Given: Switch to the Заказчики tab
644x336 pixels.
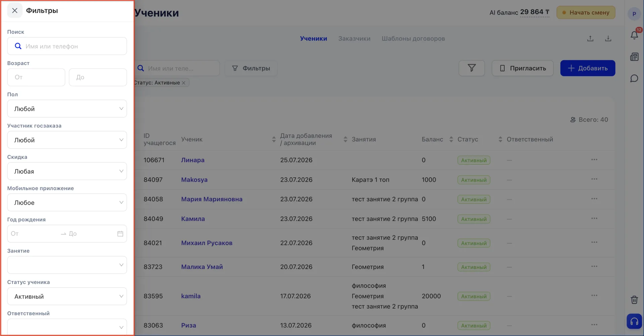Looking at the screenshot, I should point(354,39).
